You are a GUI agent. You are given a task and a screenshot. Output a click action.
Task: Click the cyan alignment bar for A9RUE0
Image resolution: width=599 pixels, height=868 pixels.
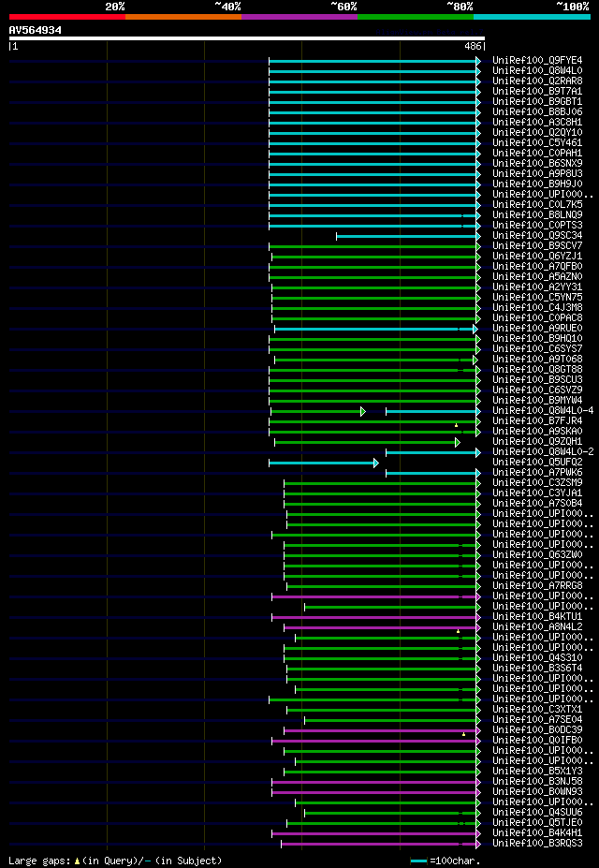pos(376,330)
